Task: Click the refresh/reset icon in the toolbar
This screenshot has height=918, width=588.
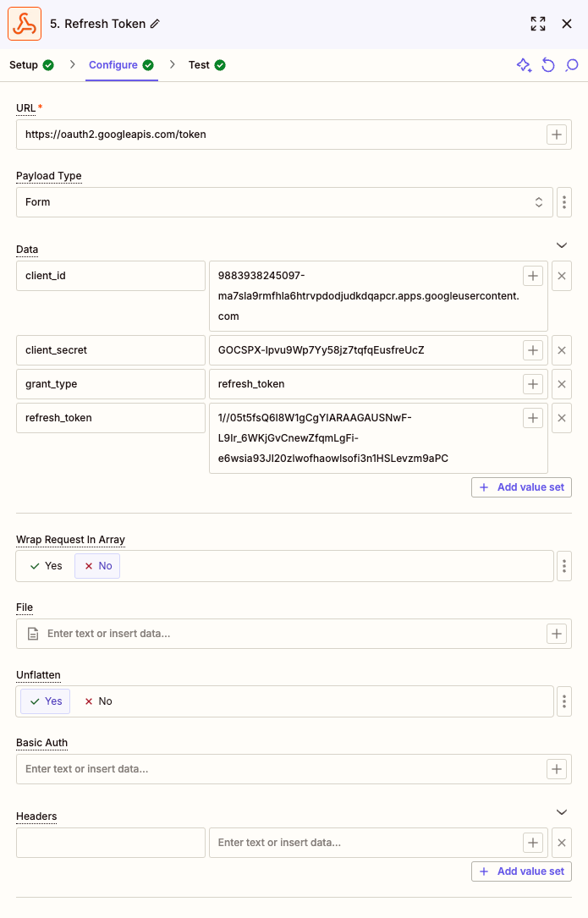Action: [547, 64]
